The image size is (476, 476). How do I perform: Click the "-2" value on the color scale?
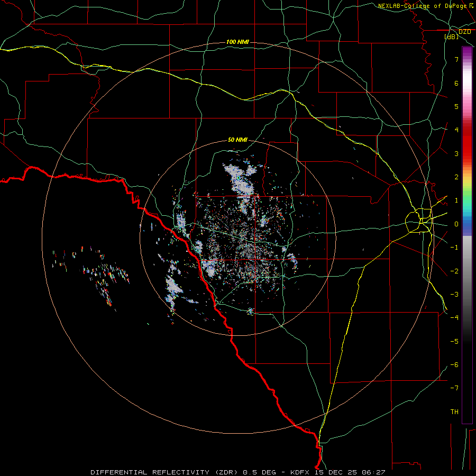tap(454, 271)
